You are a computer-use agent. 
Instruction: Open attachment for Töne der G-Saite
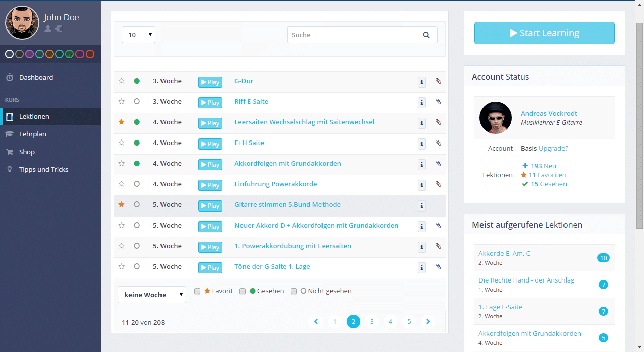pos(438,266)
